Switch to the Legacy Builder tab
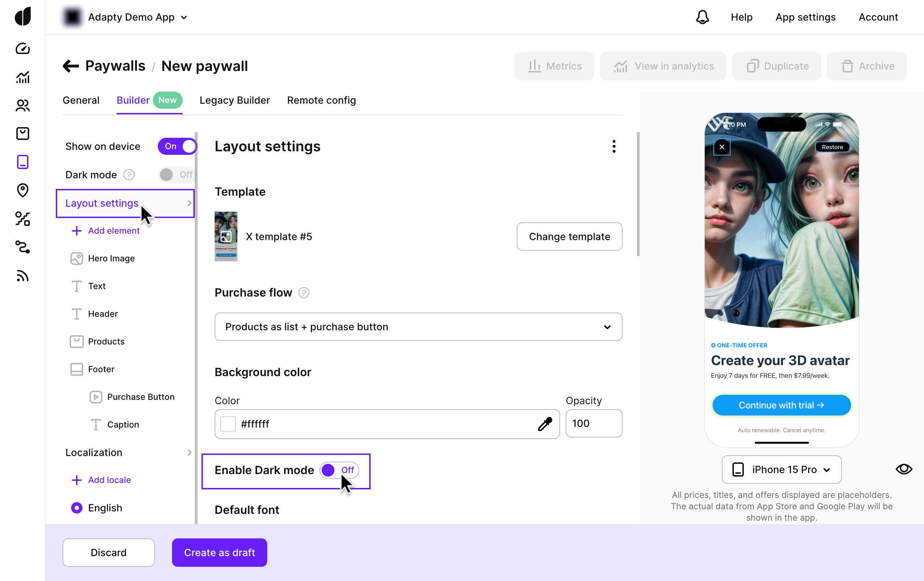 (x=235, y=100)
